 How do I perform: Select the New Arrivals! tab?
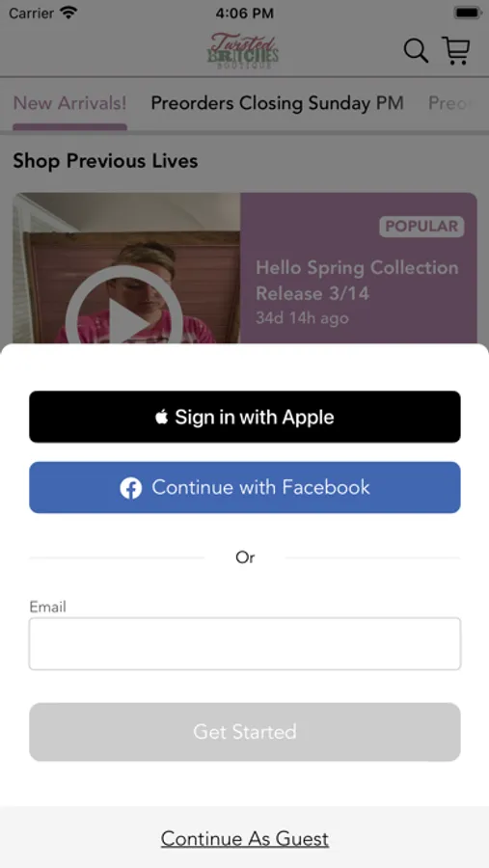69,103
